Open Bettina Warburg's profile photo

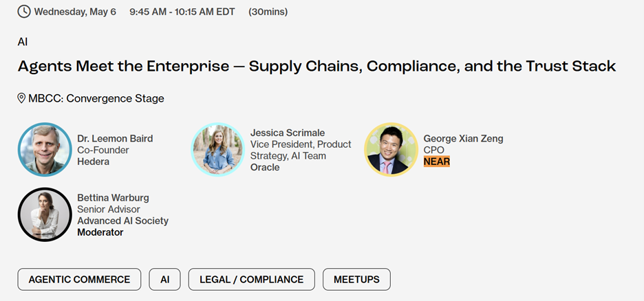coord(45,214)
